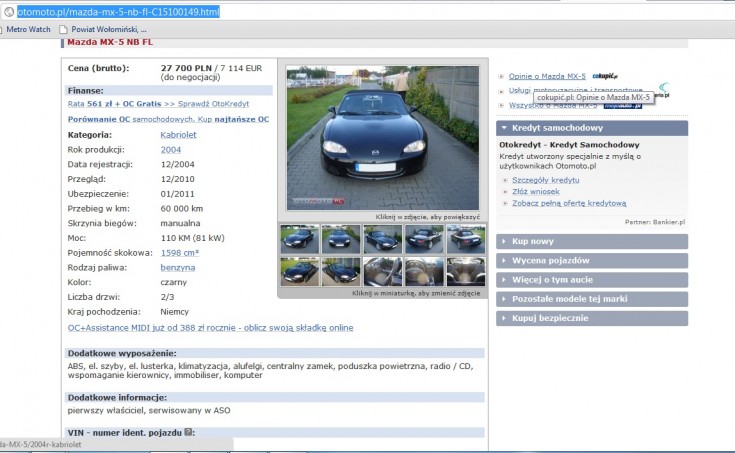Open the Metro Watch bookmark
Screen dimensions: 735x453
[28, 29]
